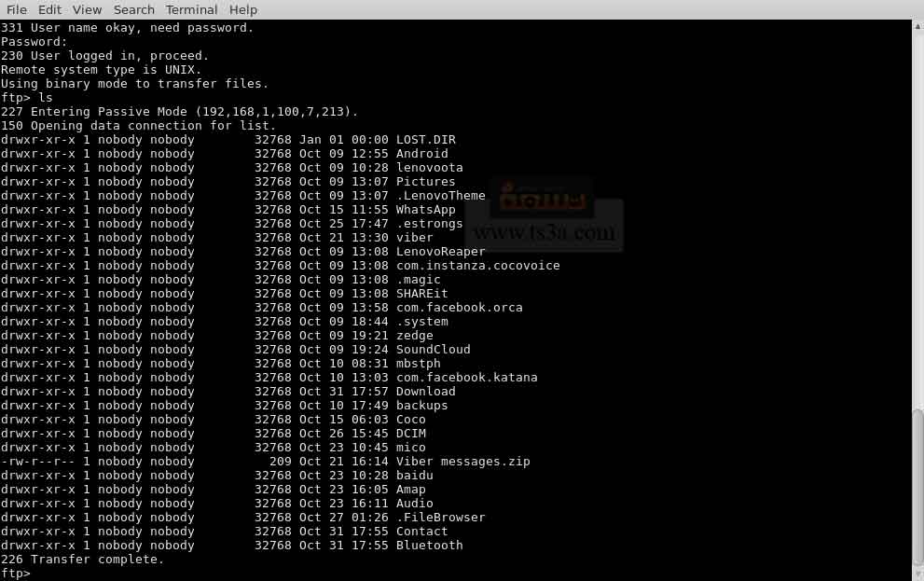Open the Search menu
The width and height of the screenshot is (924, 581).
tap(133, 10)
